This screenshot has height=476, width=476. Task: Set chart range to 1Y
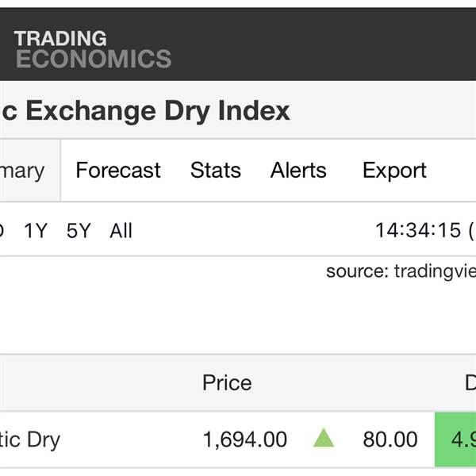point(36,230)
